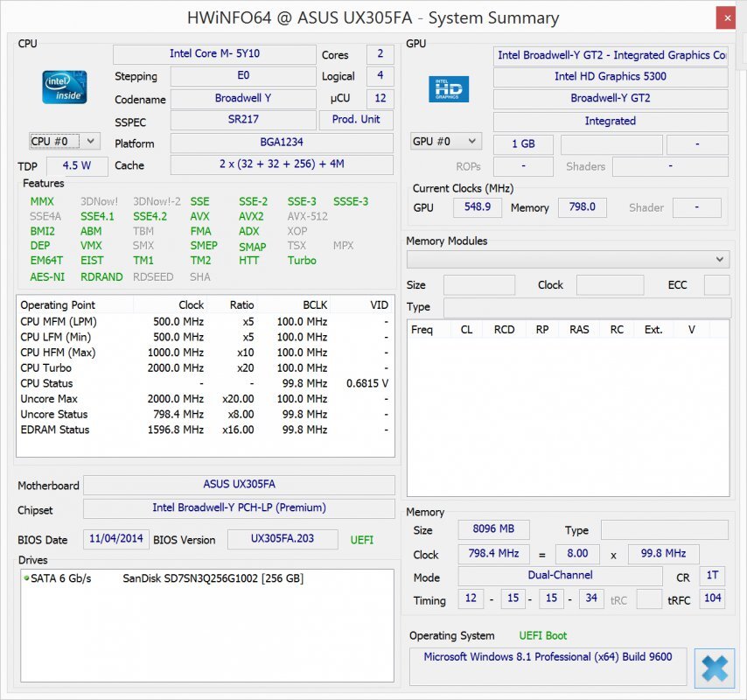Click the Intel HD Graphics logo

tap(449, 89)
